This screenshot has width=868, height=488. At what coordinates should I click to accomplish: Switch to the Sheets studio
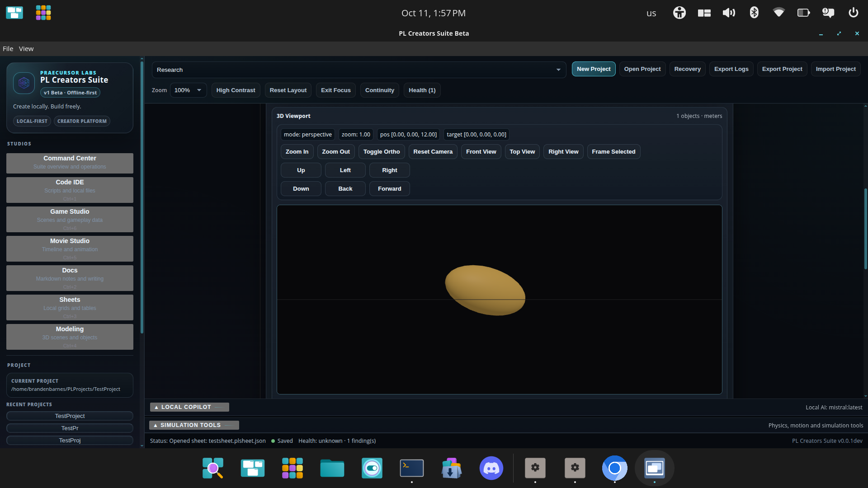coord(70,307)
